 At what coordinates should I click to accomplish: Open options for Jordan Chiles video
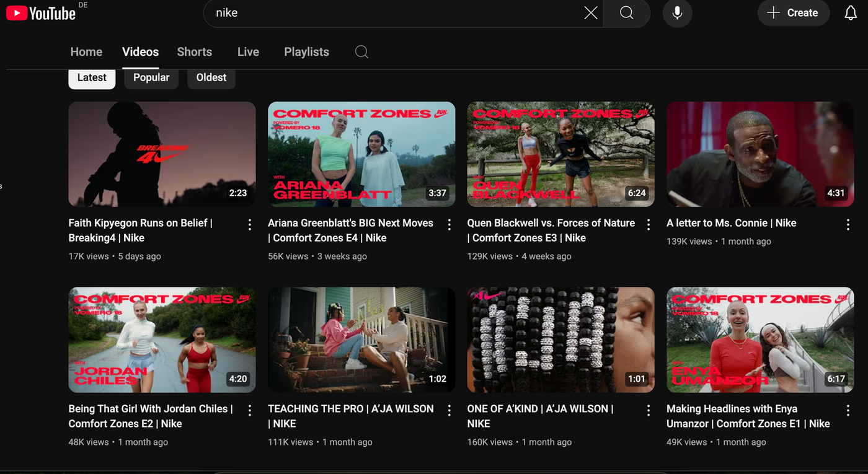[250, 410]
